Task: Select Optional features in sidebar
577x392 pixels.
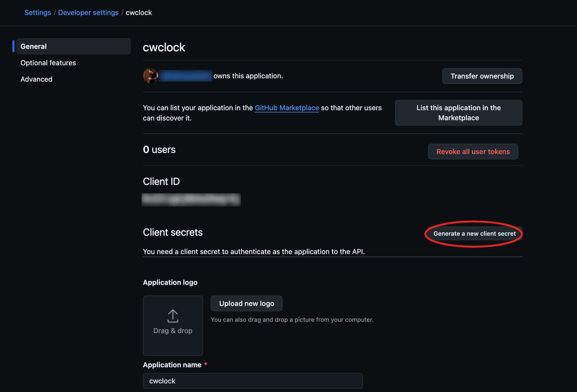Action: [x=48, y=63]
